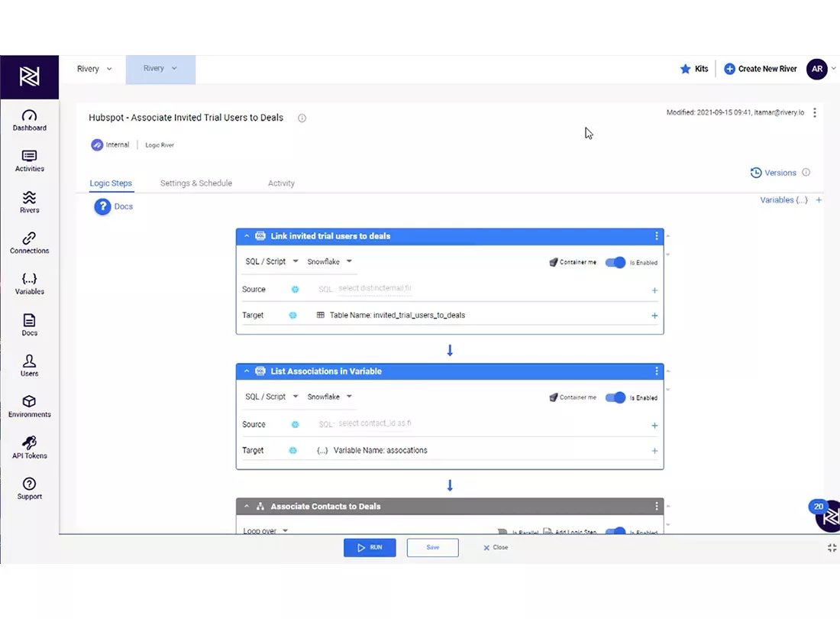Screen dimensions: 840x619
Task: Open the Variables {...} link
Action: [x=783, y=200]
